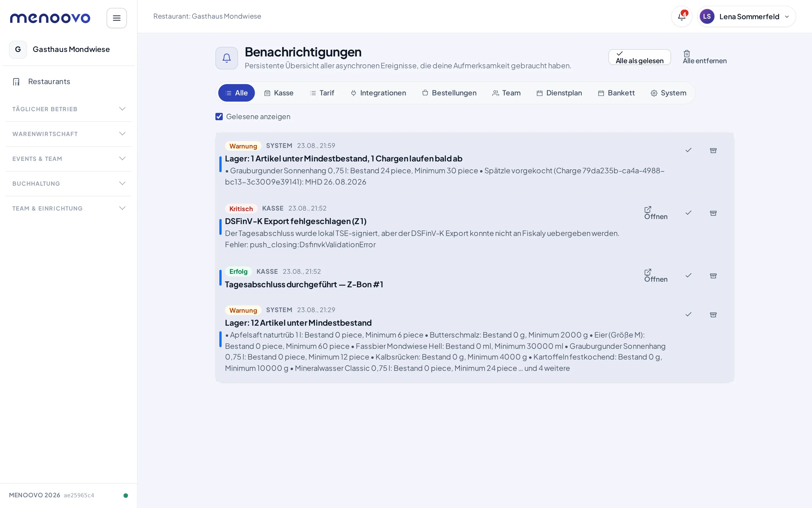Expand the Team & Einrichtung section
The height and width of the screenshot is (508, 812).
tap(69, 209)
